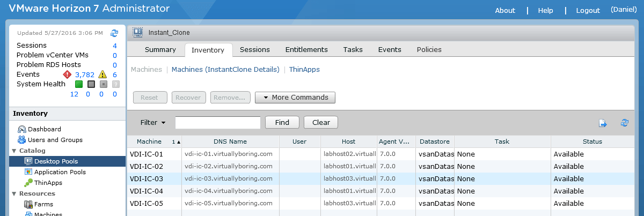Sort by the Host column header
644x216 pixels.
[x=348, y=141]
